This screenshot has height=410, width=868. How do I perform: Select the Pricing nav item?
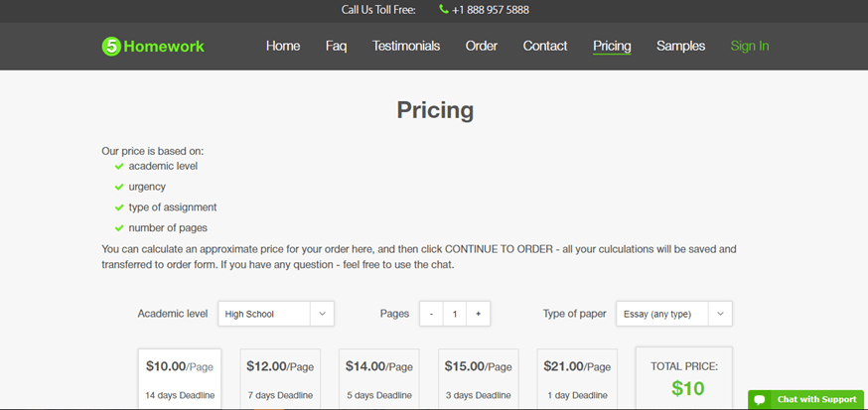(x=612, y=46)
